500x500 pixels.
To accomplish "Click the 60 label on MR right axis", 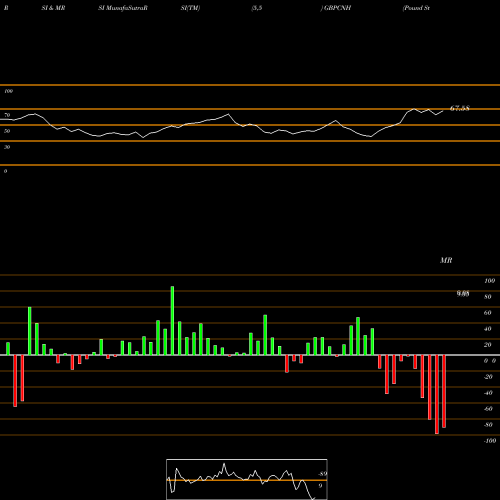I will pyautogui.click(x=488, y=313).
